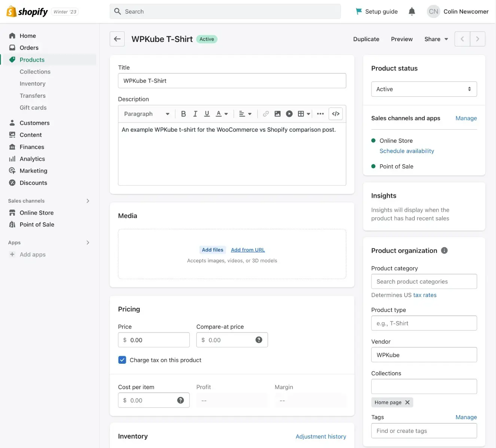Click Schedule availability link
Viewport: 496px width, 448px height.
click(407, 151)
